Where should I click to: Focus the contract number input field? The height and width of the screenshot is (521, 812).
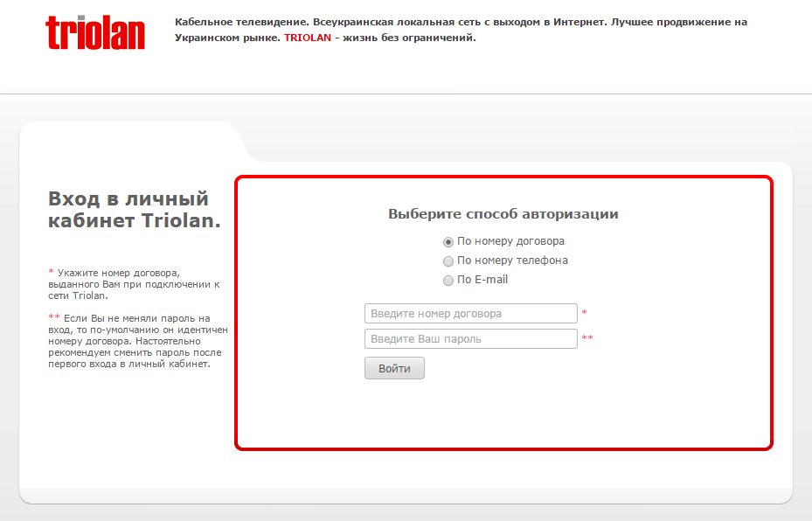471,313
